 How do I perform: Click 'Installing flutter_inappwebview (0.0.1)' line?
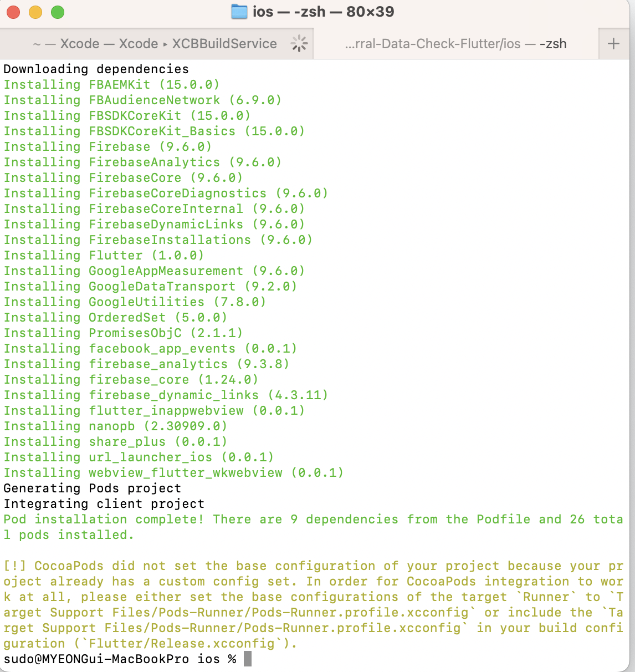[155, 411]
